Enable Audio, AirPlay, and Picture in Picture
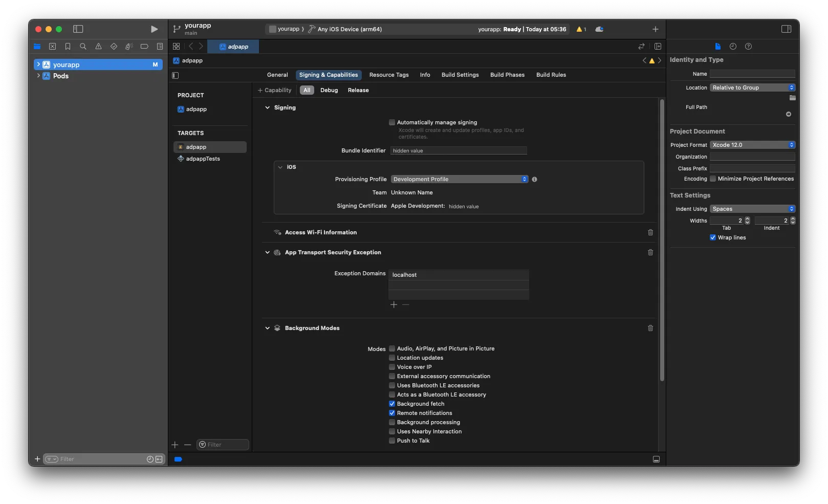The image size is (828, 504). (x=392, y=348)
